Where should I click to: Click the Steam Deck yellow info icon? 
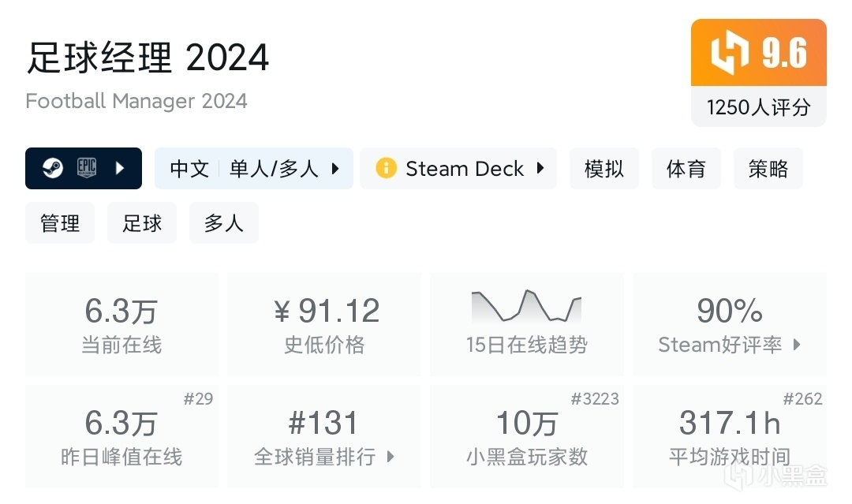pyautogui.click(x=385, y=168)
